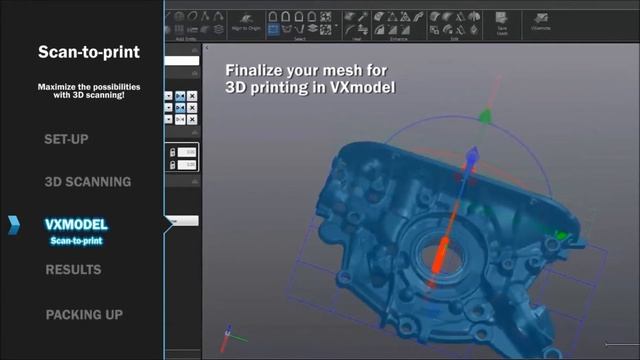Image resolution: width=640 pixels, height=360 pixels.
Task: Click the lower dotted-pattern select icon
Action: point(326,29)
